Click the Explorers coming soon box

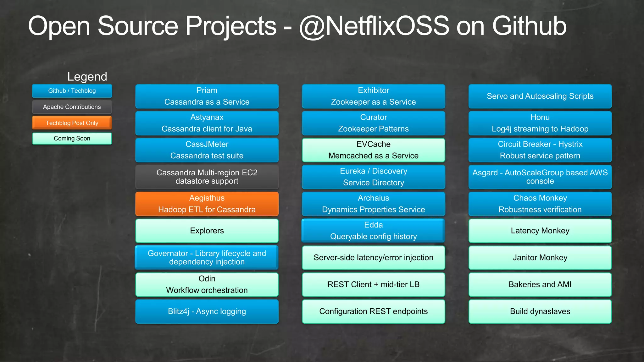tap(207, 231)
